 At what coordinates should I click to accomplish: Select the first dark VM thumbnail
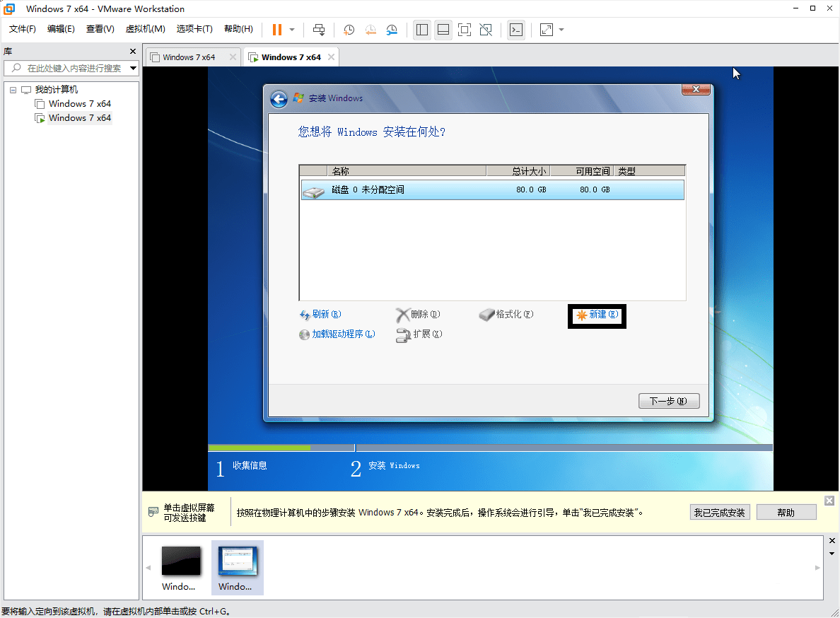pos(181,561)
